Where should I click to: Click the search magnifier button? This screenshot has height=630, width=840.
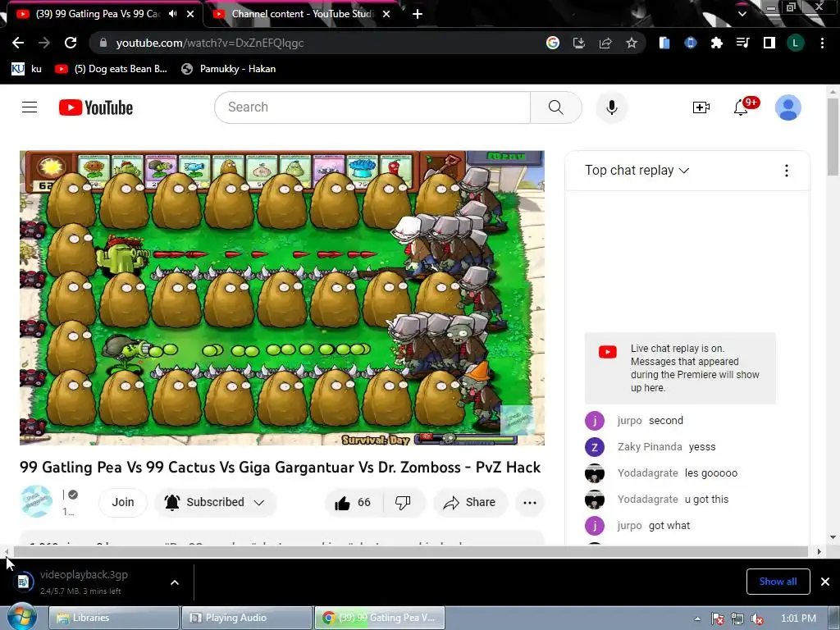[x=556, y=107]
